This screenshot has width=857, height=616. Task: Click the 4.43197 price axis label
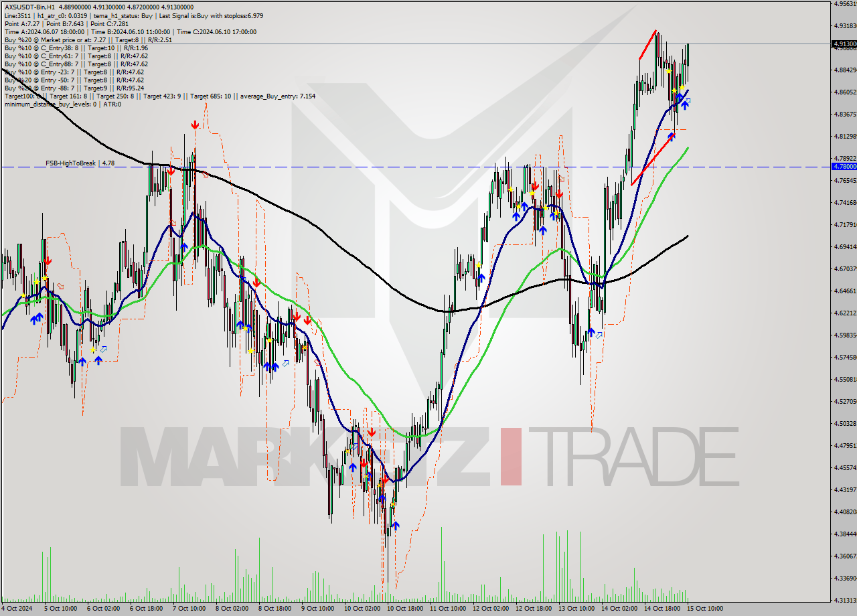pos(844,489)
